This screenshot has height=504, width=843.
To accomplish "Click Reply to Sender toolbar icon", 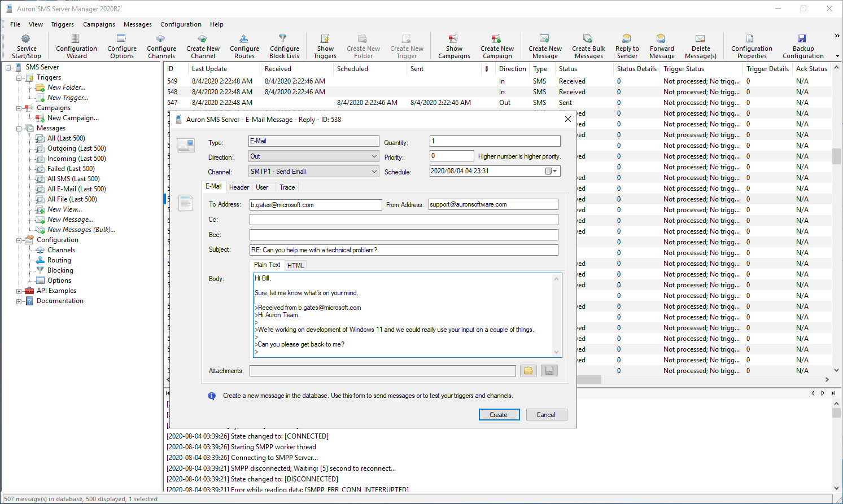I will click(627, 39).
